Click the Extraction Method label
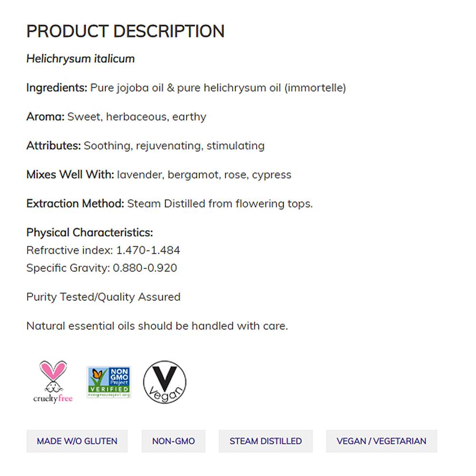 (75, 204)
